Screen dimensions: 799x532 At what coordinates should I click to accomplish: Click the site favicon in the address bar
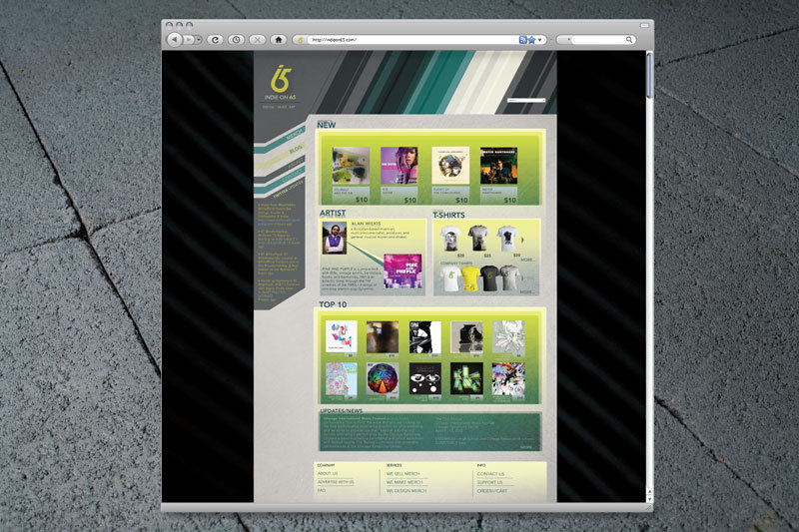(x=301, y=40)
